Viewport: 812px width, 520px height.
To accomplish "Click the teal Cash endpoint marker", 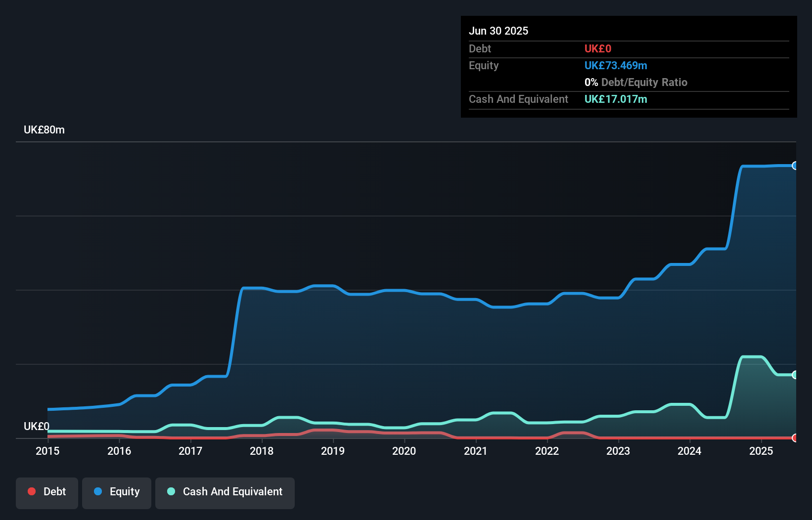I will point(795,375).
